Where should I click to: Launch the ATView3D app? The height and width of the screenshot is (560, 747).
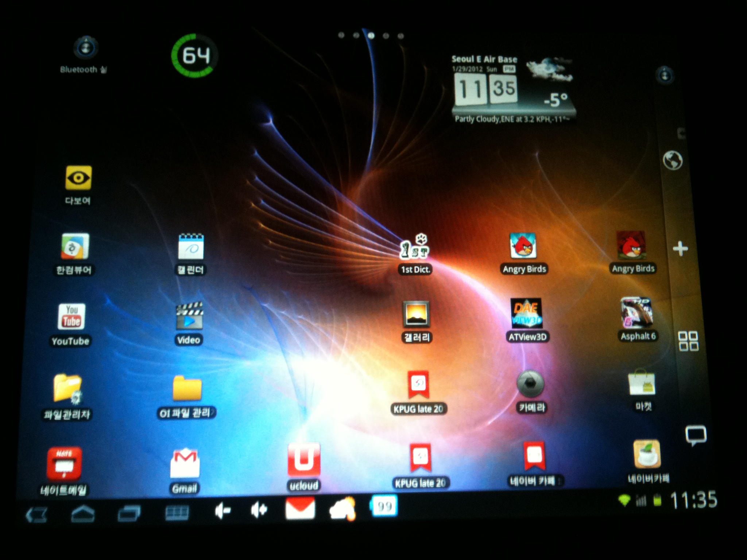pyautogui.click(x=526, y=314)
